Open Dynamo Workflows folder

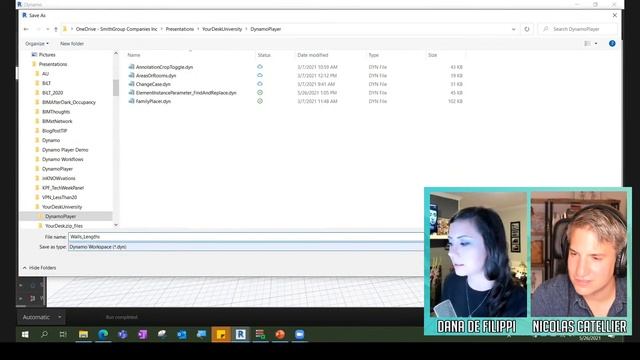pos(62,159)
